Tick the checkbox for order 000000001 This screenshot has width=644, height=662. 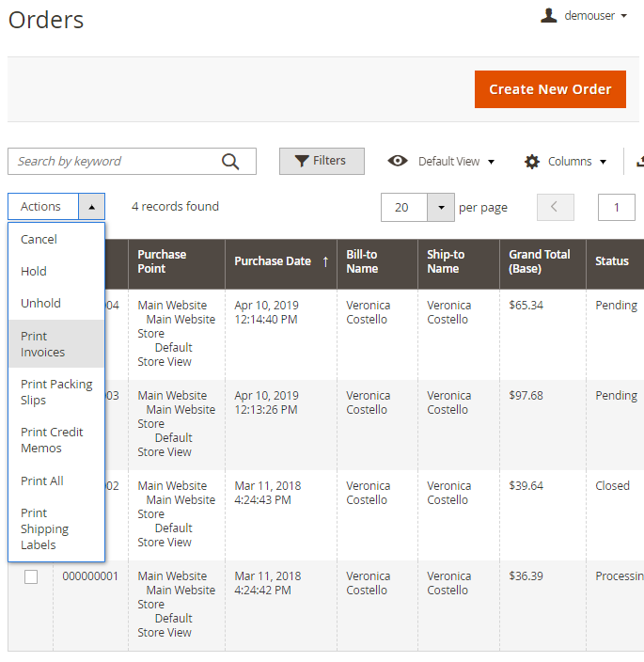point(31,576)
